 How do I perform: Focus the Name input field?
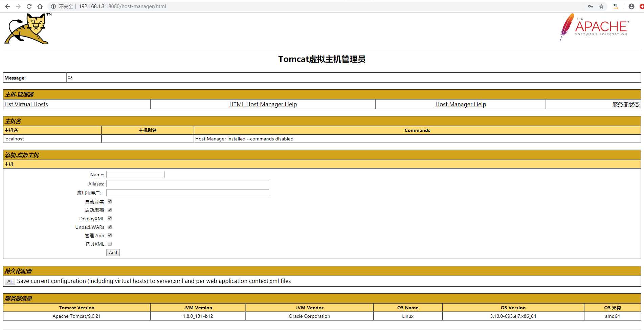(135, 174)
